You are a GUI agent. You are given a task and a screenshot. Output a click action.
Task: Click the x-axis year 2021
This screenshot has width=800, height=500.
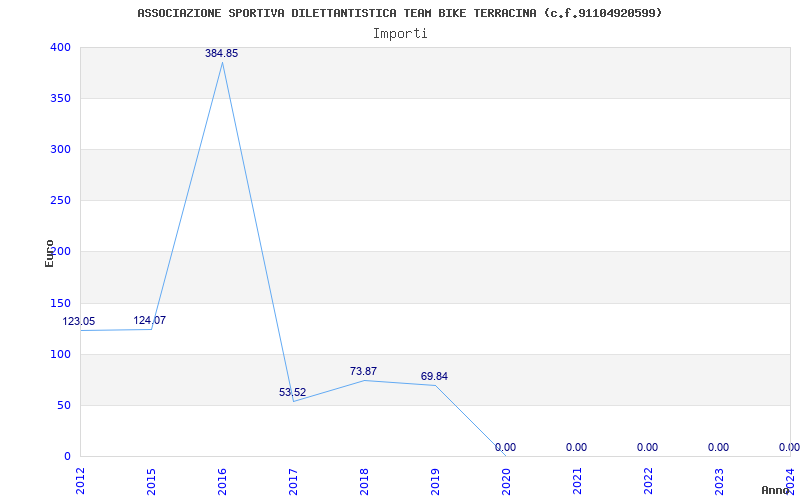tap(577, 482)
